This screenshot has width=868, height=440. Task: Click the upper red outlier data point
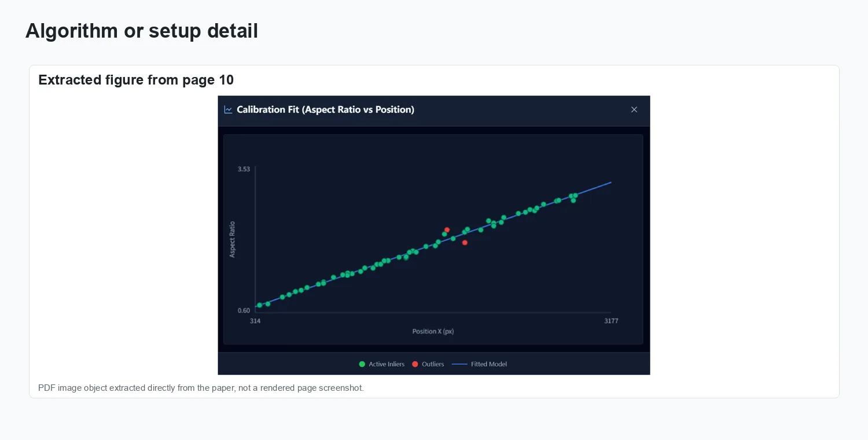[x=447, y=230]
